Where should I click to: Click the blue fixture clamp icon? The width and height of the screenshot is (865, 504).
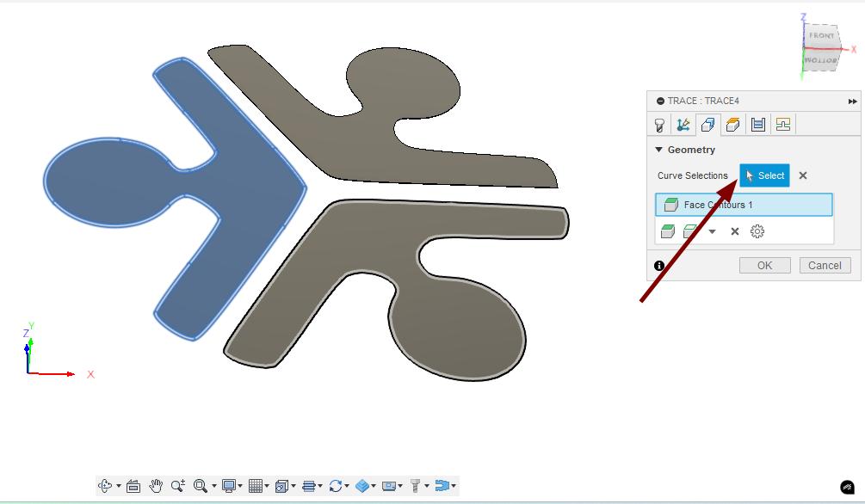pos(442,486)
